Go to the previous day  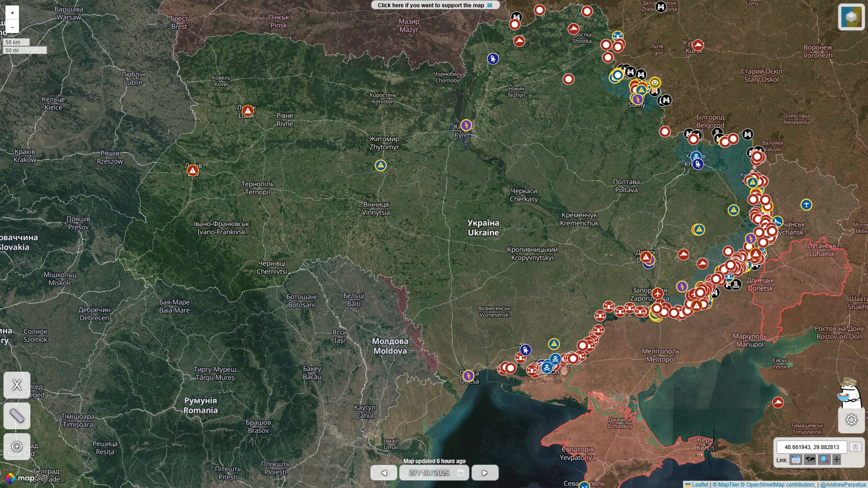coord(384,473)
